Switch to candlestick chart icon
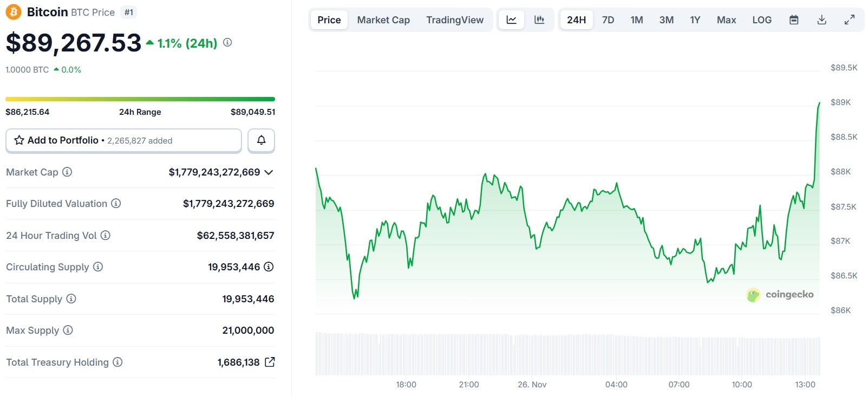The image size is (868, 396). tap(539, 20)
